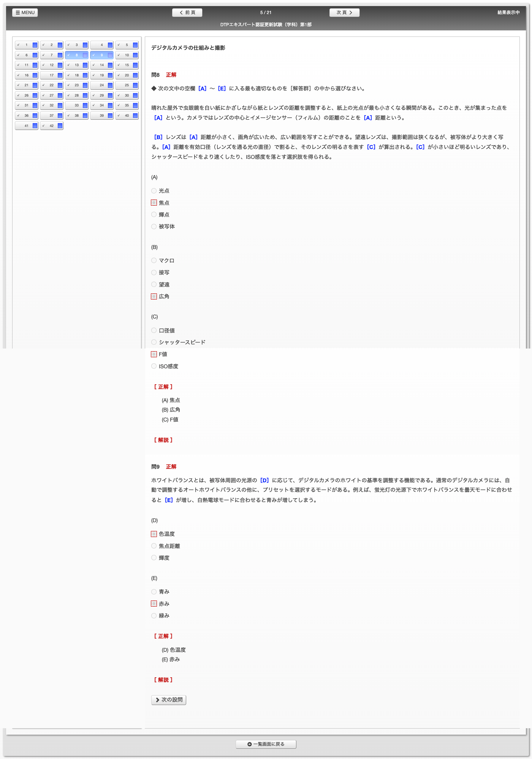Click the blue square icon for question 17

pyautogui.click(x=60, y=75)
